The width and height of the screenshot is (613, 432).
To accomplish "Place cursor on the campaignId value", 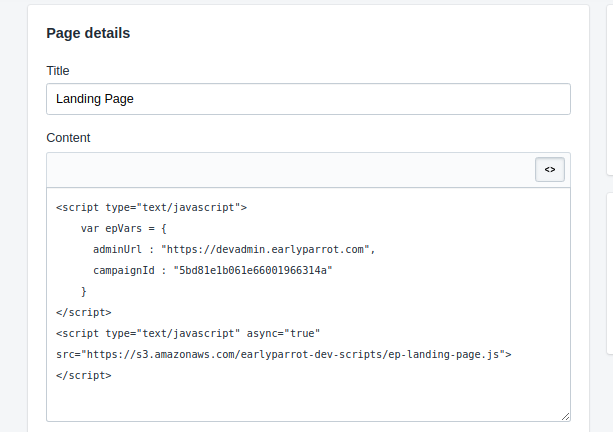I will tap(253, 271).
